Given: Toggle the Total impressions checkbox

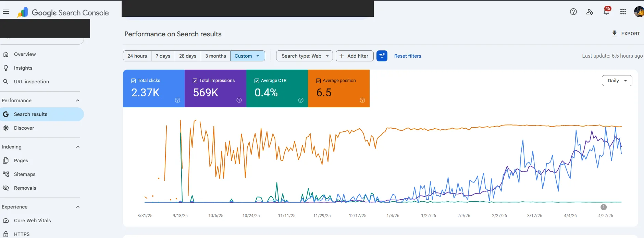Looking at the screenshot, I should click(x=195, y=81).
